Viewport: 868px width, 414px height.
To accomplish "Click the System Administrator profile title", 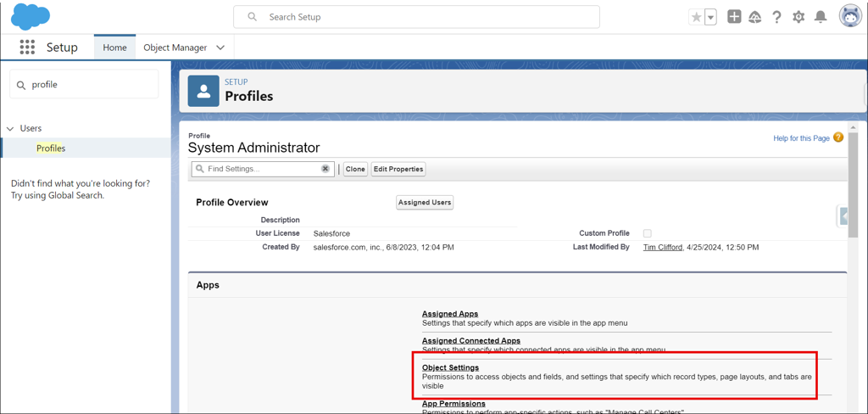I will tap(254, 148).
